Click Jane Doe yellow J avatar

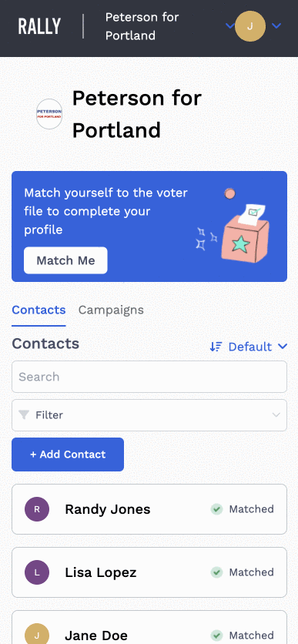pyautogui.click(x=37, y=636)
